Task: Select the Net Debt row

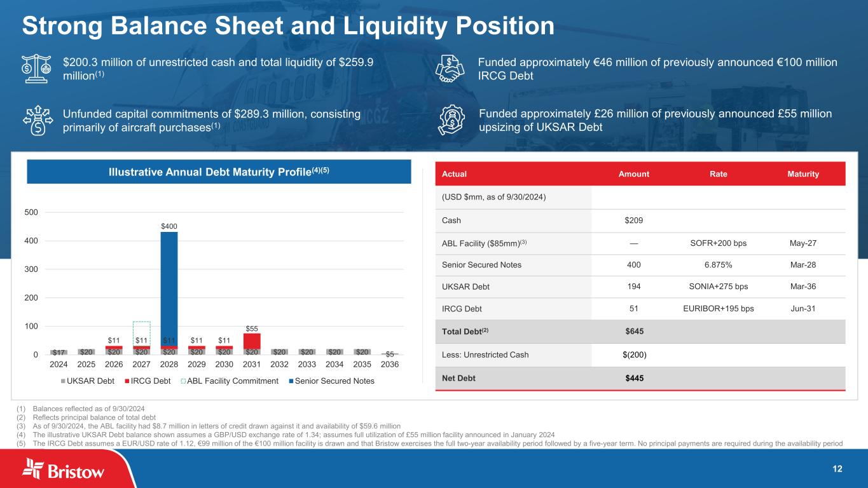Action: (640, 379)
